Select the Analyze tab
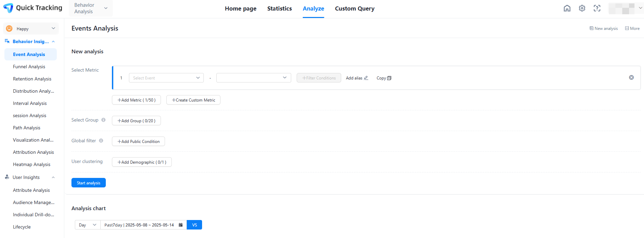Screen dimensions: 644x238 313,8
